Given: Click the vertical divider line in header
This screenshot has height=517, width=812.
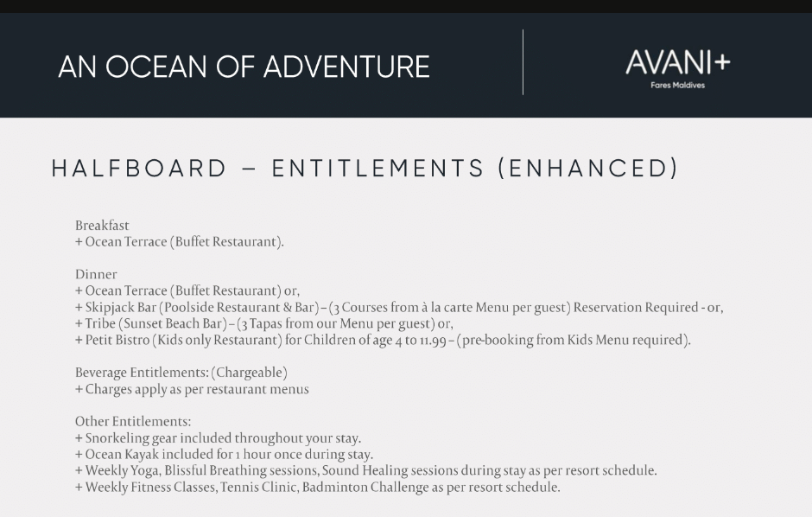Looking at the screenshot, I should pos(523,62).
